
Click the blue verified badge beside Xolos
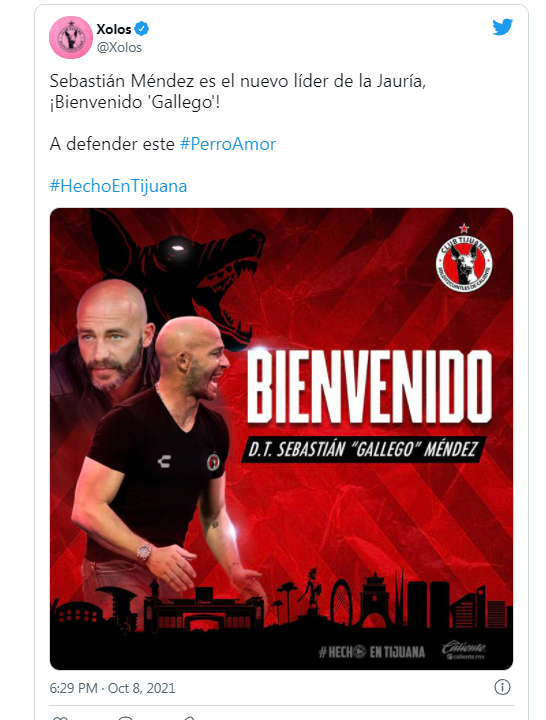click(142, 29)
